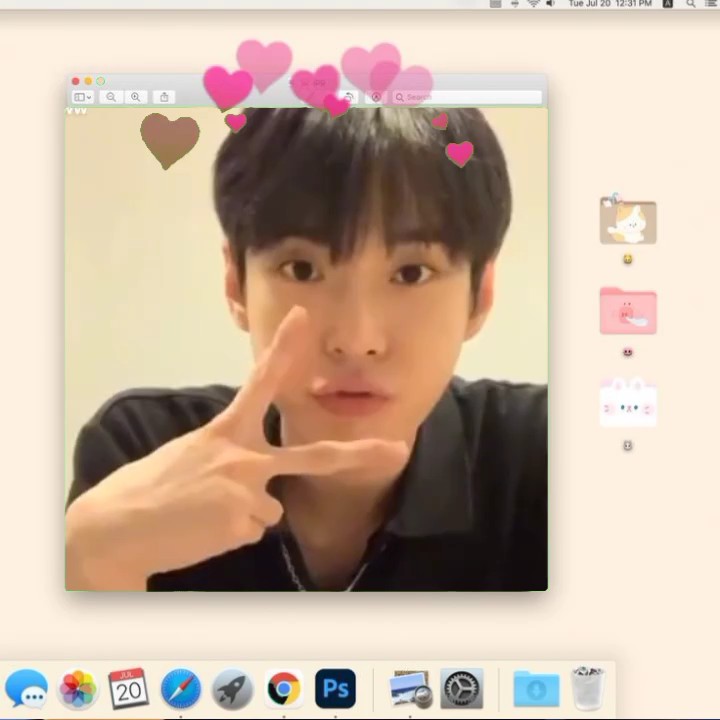Zoom out the image in Preview
720x720 pixels.
tap(111, 97)
